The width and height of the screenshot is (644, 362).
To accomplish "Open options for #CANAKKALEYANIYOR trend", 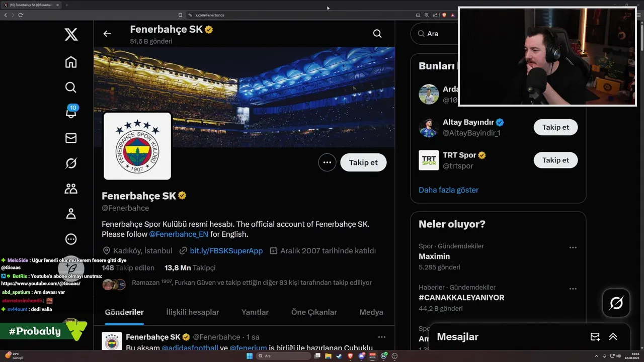I will pyautogui.click(x=573, y=289).
